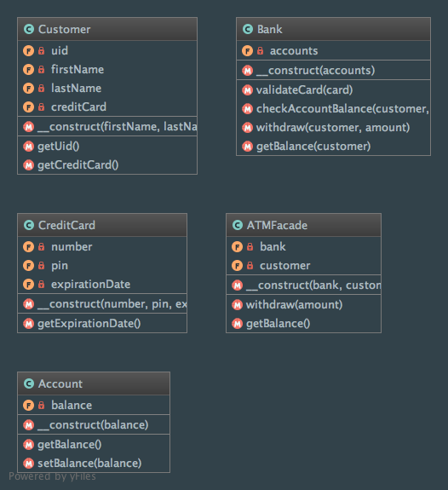Select the creditCard field text
The width and height of the screenshot is (448, 490).
pyautogui.click(x=78, y=107)
